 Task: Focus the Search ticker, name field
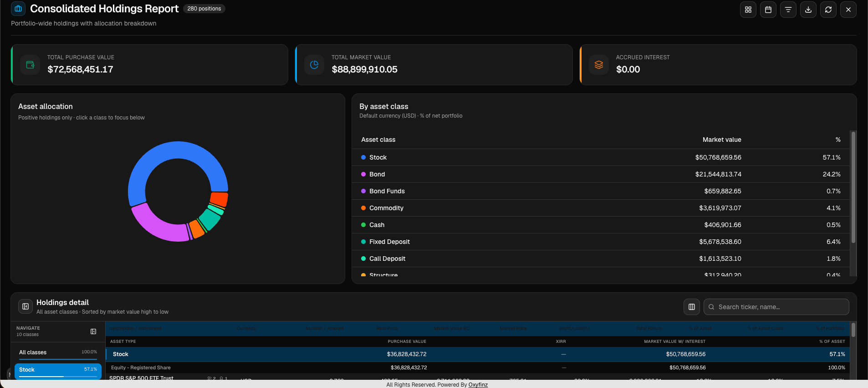tap(776, 307)
